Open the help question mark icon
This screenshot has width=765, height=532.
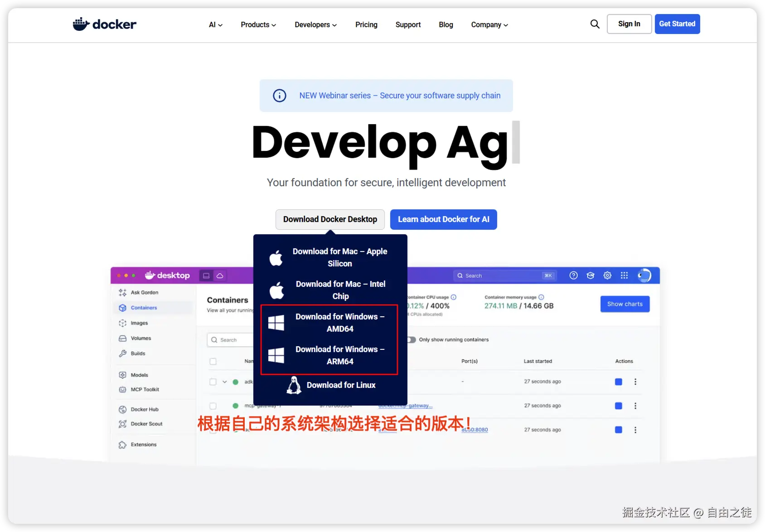click(x=573, y=276)
